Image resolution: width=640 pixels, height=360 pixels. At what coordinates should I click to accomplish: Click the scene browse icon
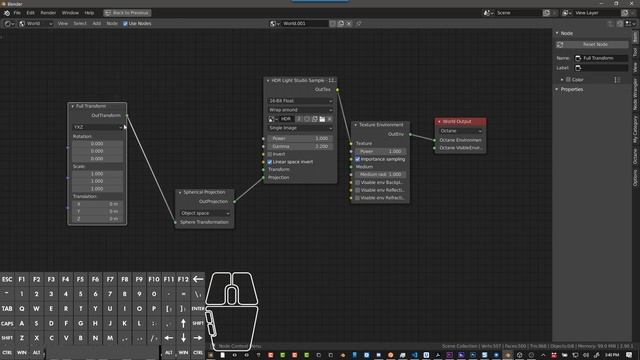[488, 13]
